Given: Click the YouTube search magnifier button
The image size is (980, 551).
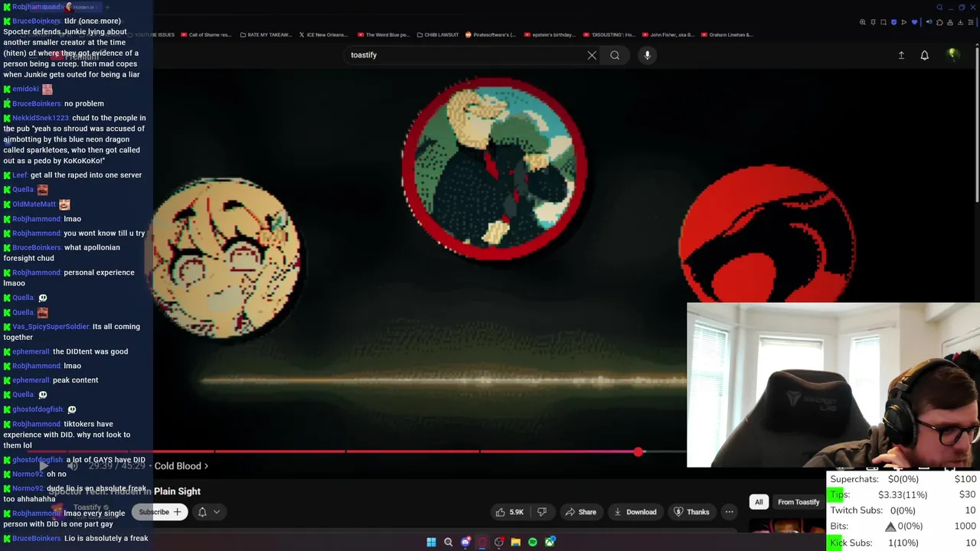Looking at the screenshot, I should (615, 55).
